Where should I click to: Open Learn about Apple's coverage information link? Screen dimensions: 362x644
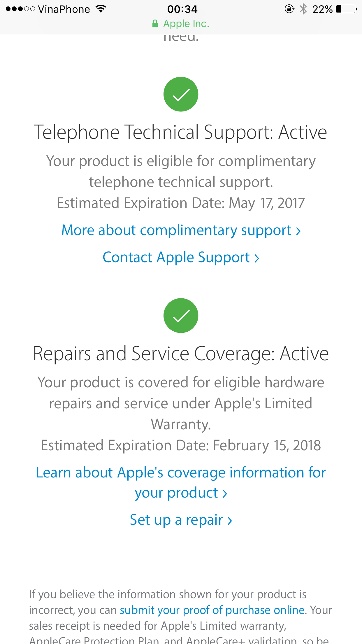click(181, 483)
